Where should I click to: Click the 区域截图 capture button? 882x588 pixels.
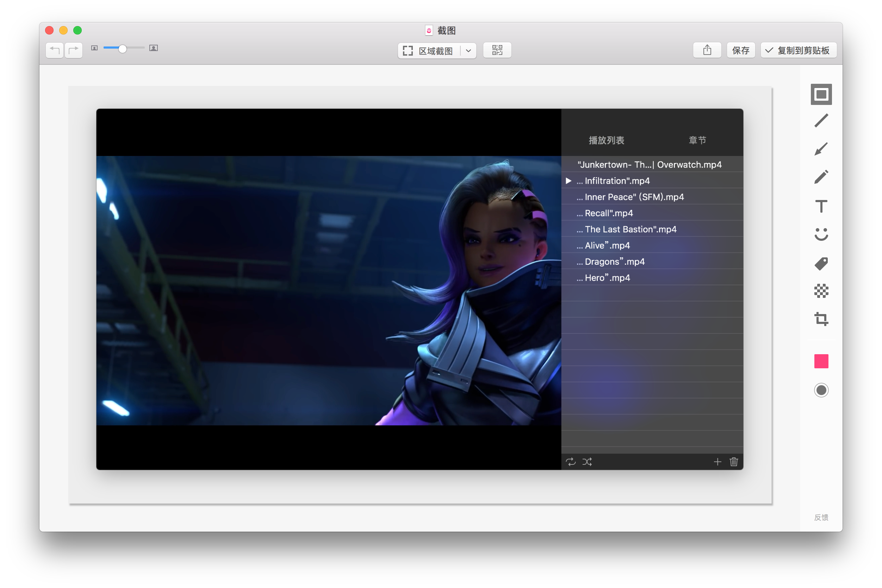[x=428, y=51]
